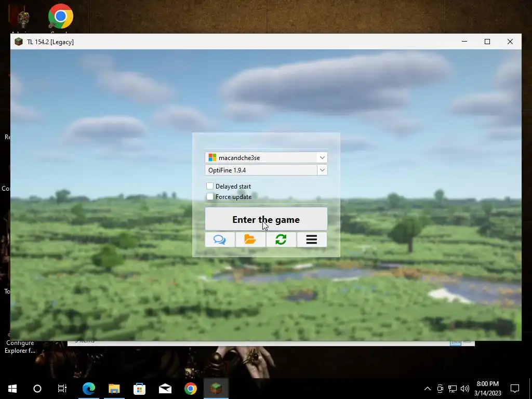Open the network status tray icon

[453, 389]
